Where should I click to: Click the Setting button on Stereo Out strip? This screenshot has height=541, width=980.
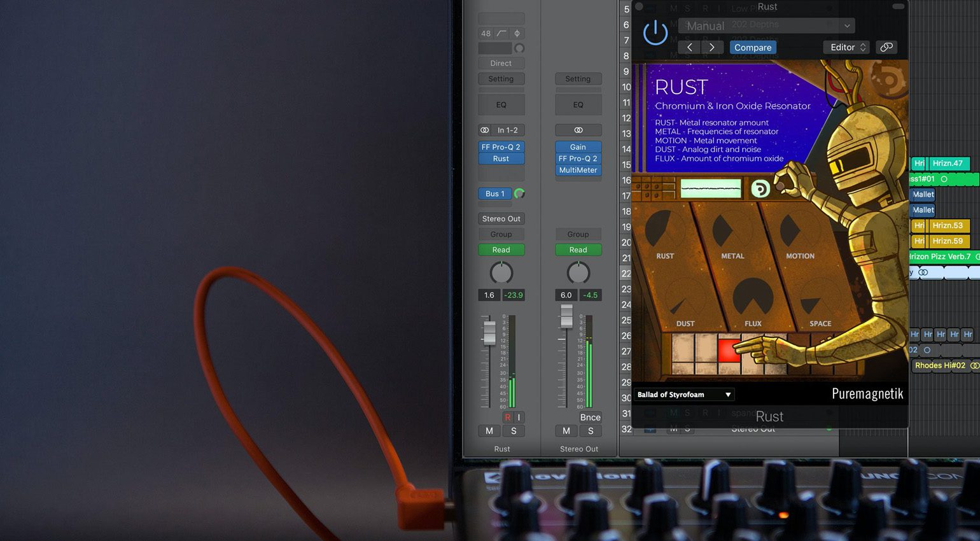coord(578,79)
